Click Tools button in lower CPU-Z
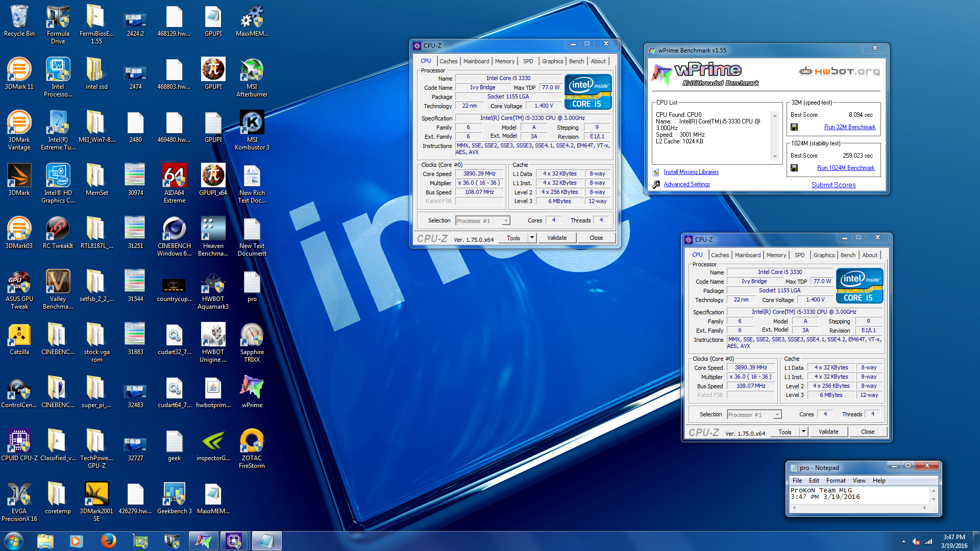 [785, 432]
